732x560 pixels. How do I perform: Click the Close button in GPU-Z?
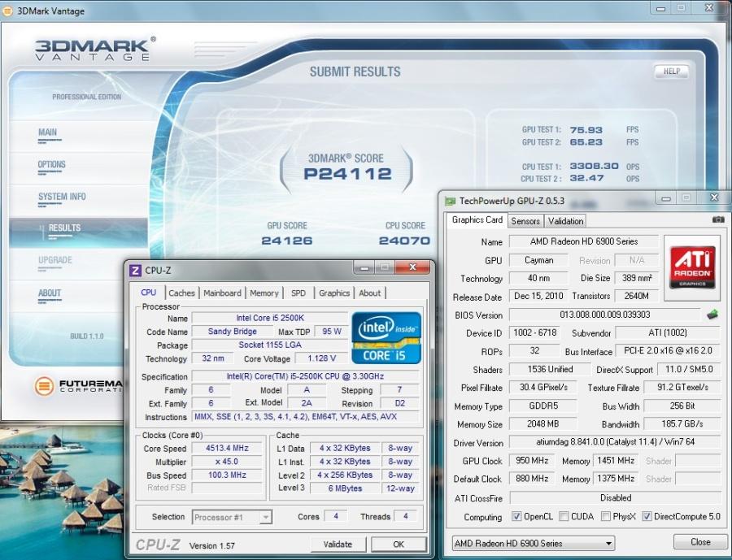699,542
